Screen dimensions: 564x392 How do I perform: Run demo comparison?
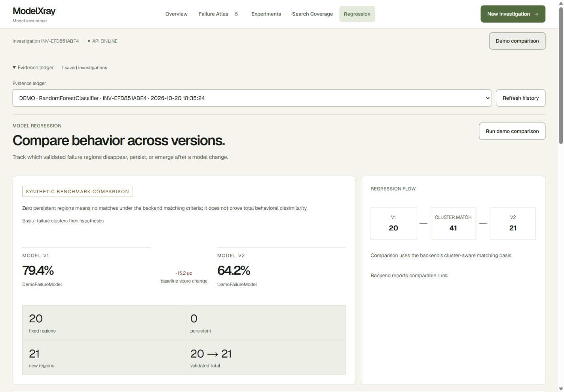512,131
